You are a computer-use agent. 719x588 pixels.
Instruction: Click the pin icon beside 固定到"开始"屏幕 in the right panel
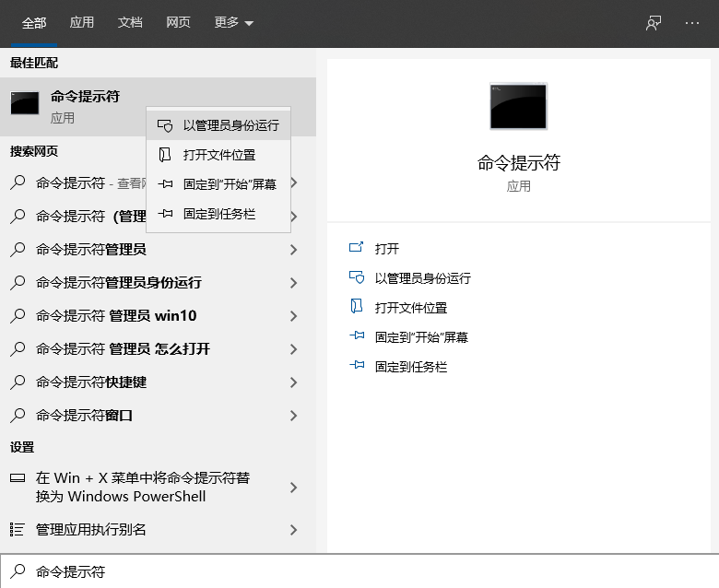tap(357, 336)
